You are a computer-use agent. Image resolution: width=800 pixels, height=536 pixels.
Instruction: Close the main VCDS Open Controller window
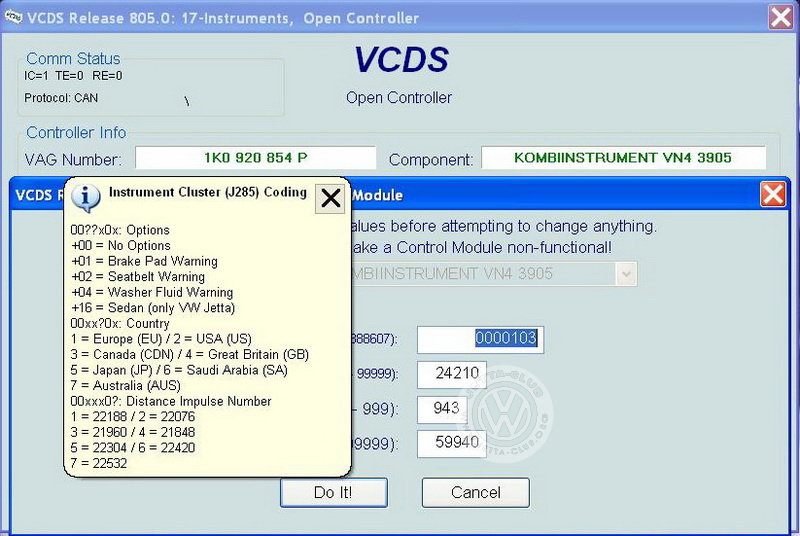781,17
